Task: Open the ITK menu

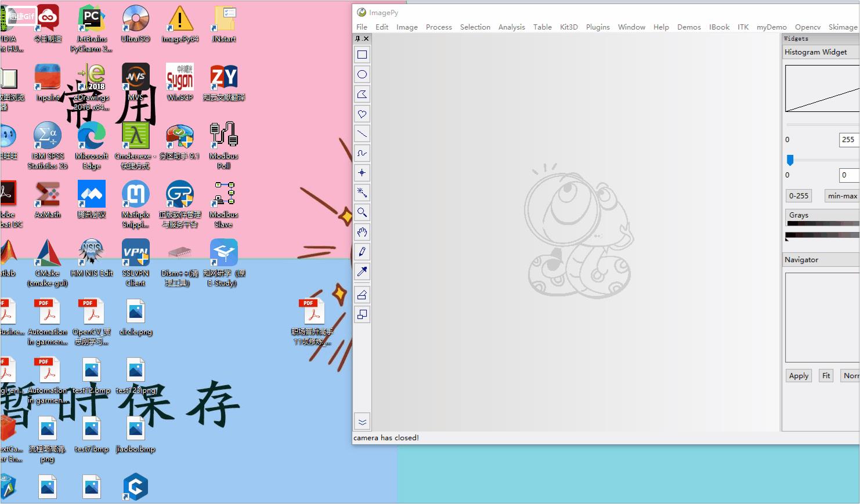Action: tap(743, 27)
